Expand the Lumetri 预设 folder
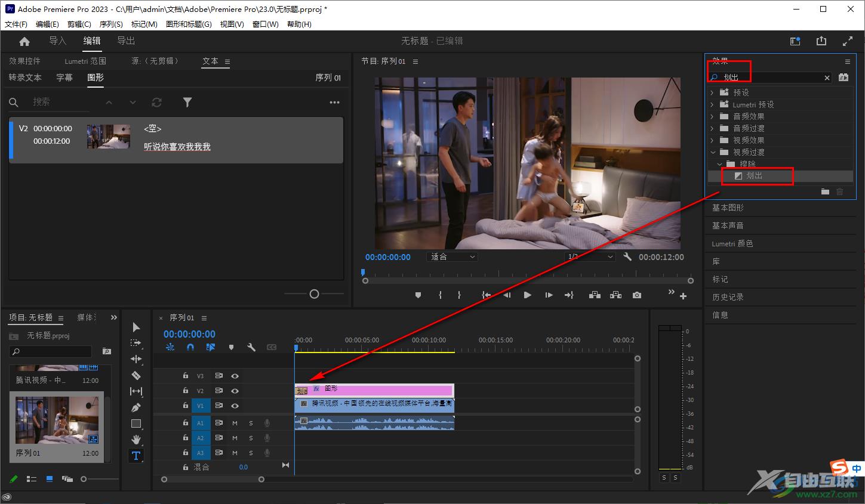This screenshot has height=504, width=865. (x=712, y=104)
